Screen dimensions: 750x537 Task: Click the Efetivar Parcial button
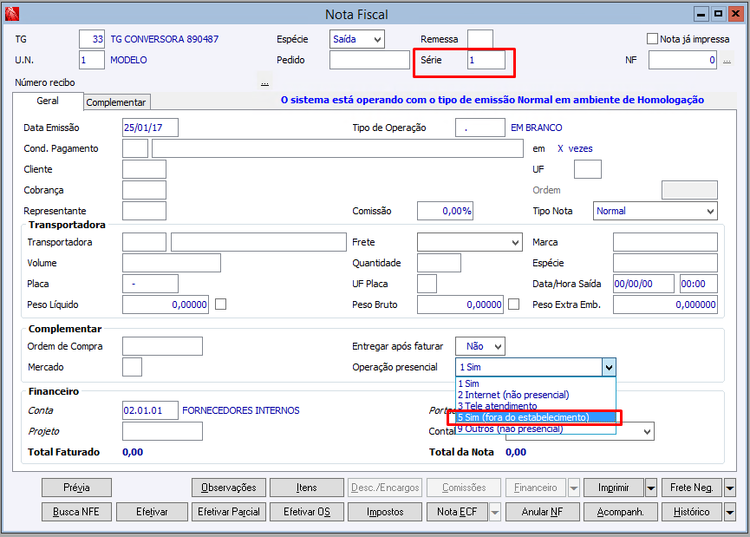[x=229, y=512]
